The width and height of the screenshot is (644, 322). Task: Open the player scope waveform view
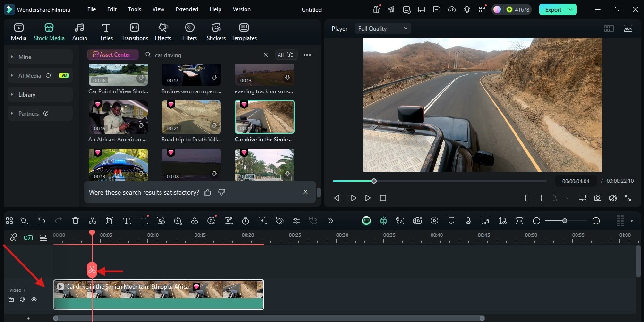628,28
